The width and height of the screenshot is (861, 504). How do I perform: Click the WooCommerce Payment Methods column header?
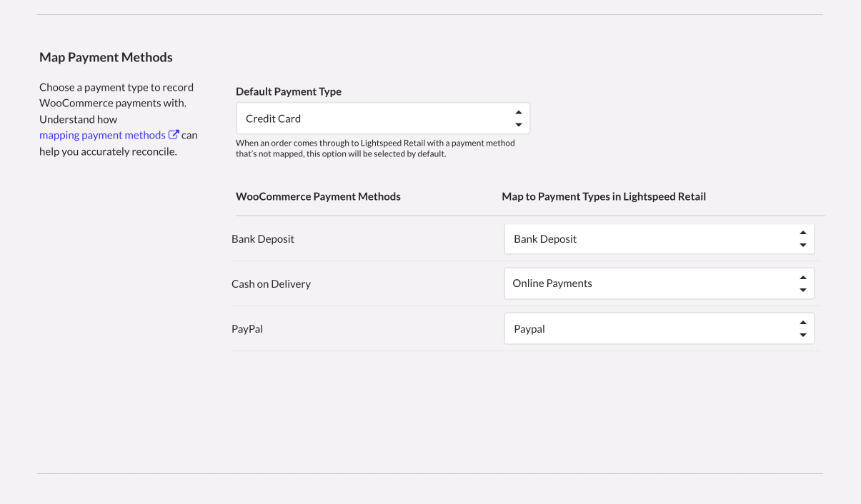click(x=318, y=196)
